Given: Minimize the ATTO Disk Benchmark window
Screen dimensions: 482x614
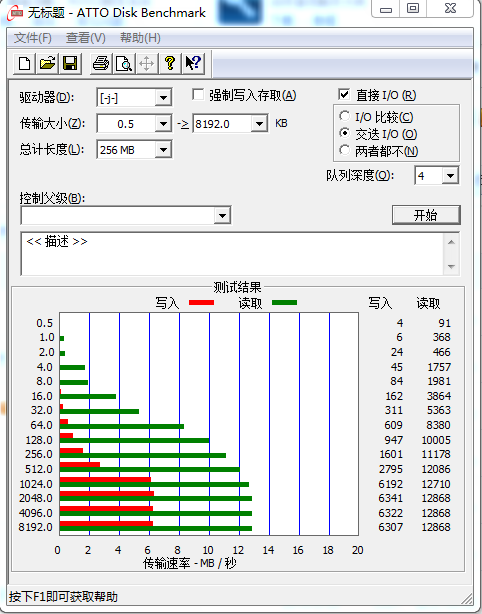Looking at the screenshot, I should click(386, 9).
